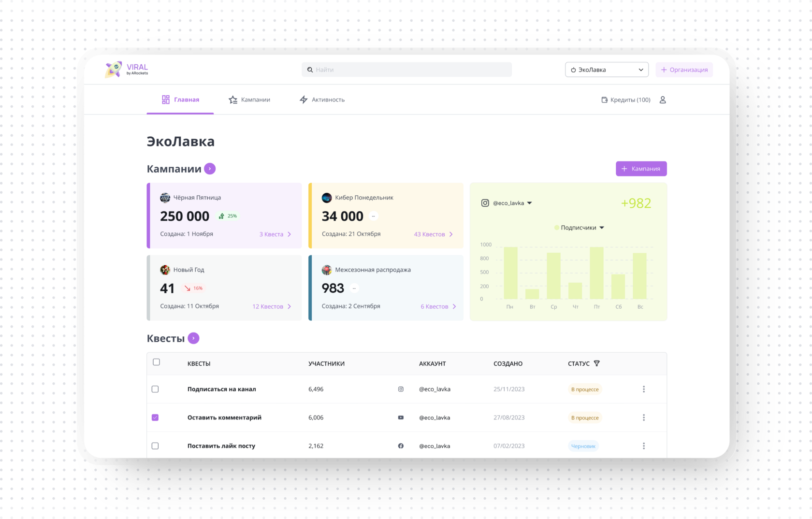Click the status column filter icon
Viewport: 812px width, 519px height.
(x=597, y=363)
